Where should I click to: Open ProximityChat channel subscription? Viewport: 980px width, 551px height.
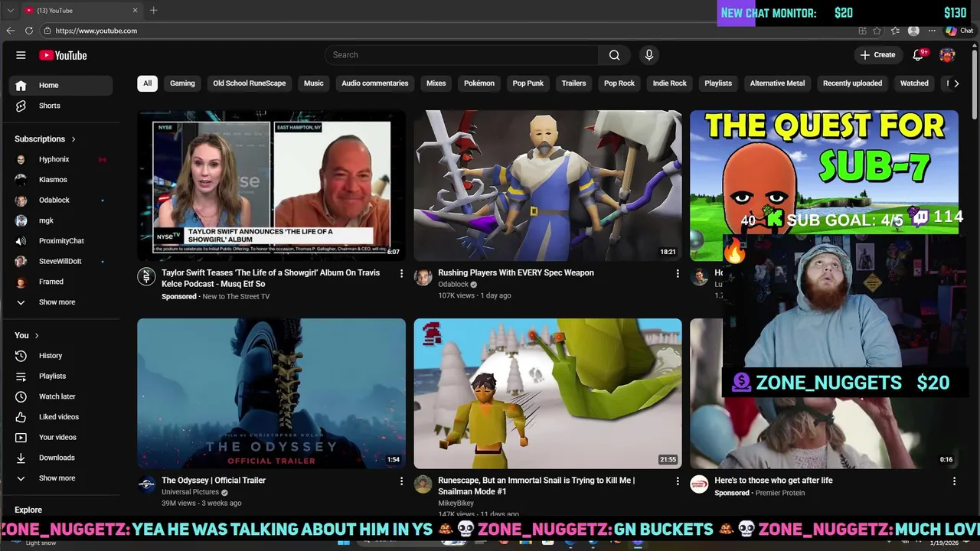click(60, 241)
